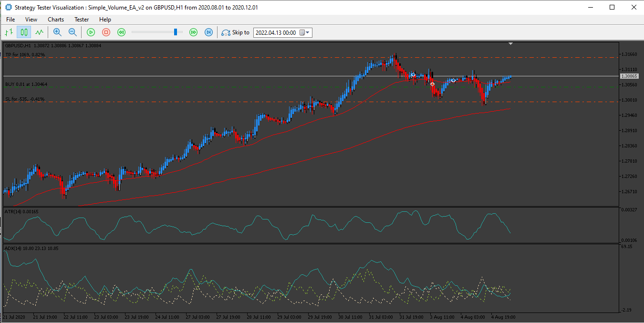Click the chart shift triangle marker
Screen dimensions: 644x323
[x=511, y=44]
